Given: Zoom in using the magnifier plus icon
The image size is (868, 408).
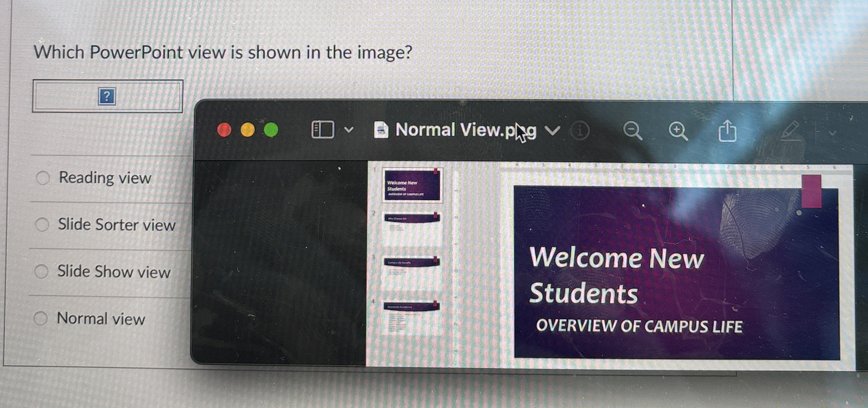Looking at the screenshot, I should 678,131.
